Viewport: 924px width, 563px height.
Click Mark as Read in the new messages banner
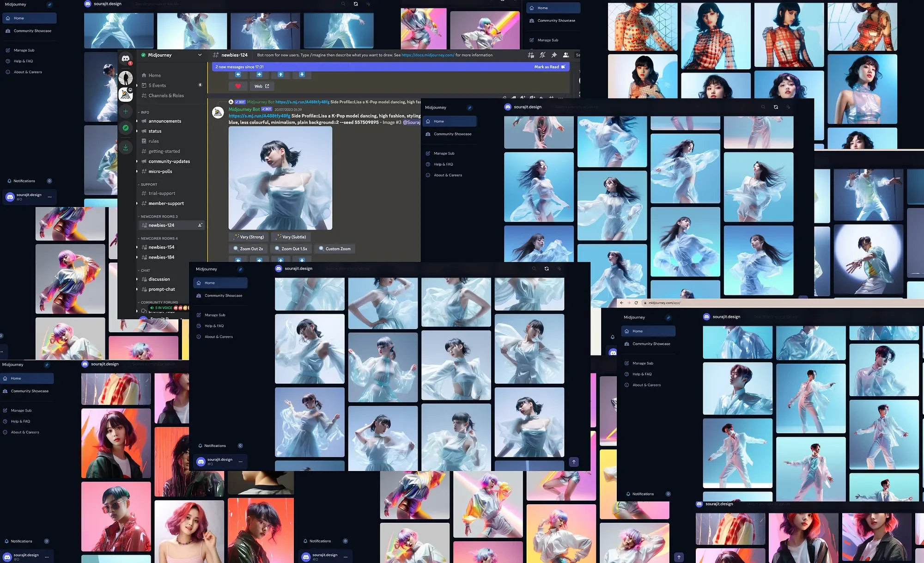click(x=549, y=67)
